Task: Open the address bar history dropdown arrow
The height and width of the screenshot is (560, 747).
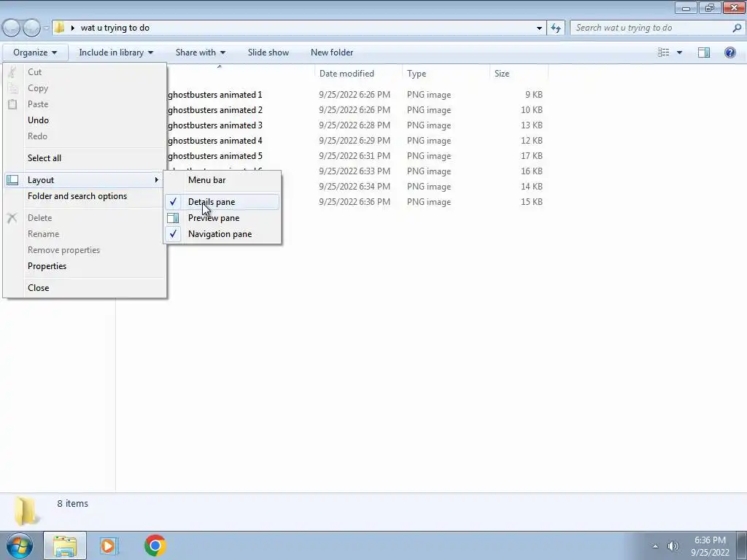Action: tap(539, 28)
